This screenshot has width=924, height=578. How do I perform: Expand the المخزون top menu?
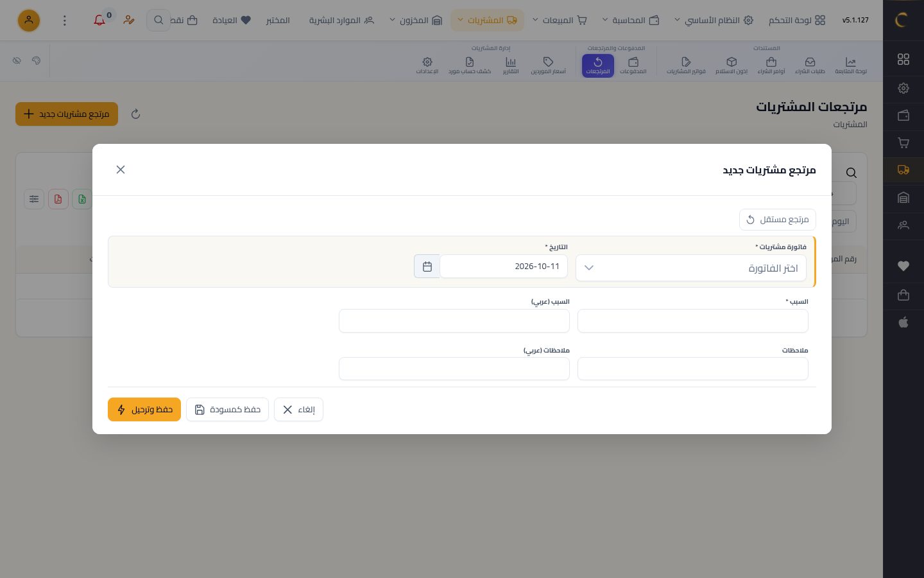416,21
